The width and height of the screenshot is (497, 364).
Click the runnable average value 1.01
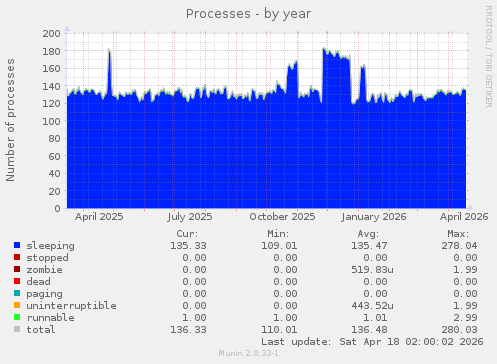[375, 318]
